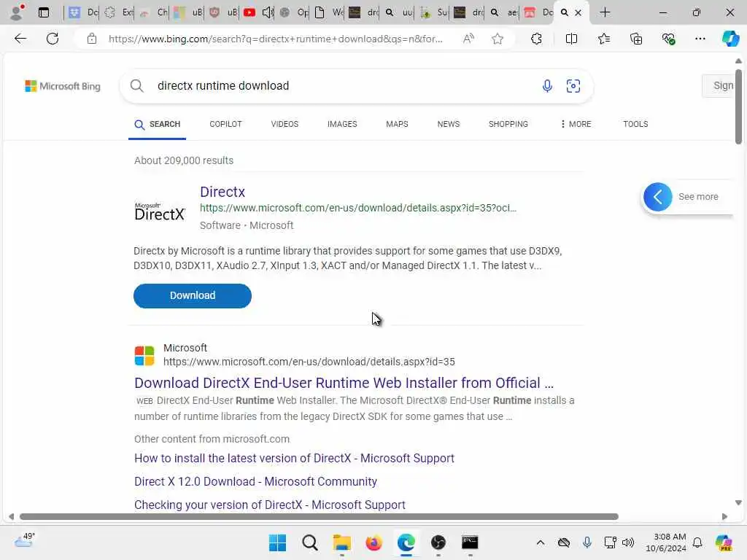Switch to the Shopping tab

[508, 124]
